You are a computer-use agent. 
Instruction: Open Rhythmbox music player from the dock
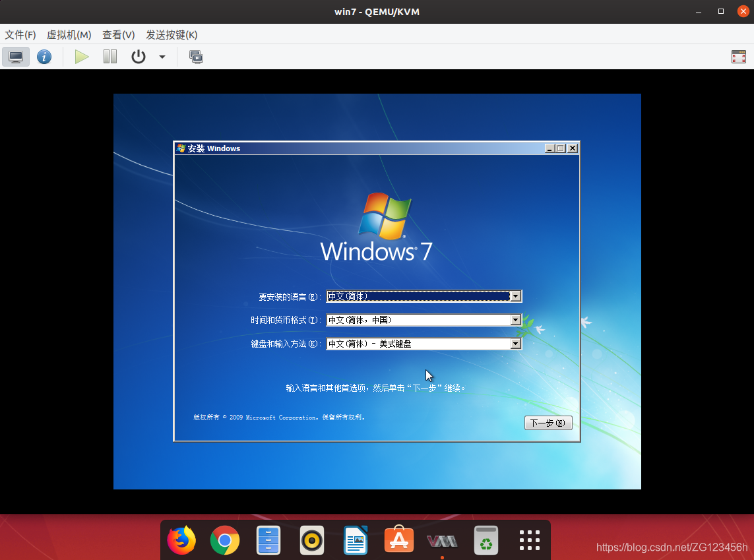click(x=311, y=540)
